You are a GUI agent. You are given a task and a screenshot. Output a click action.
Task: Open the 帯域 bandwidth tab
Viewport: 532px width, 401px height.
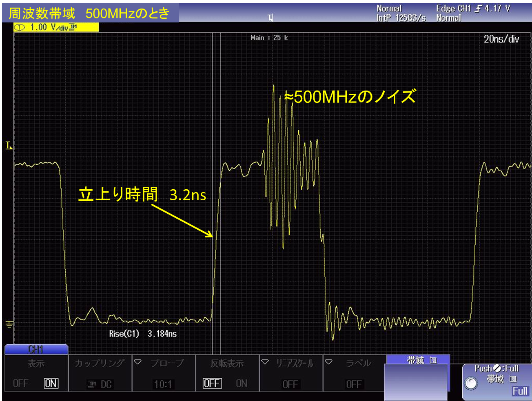418,360
